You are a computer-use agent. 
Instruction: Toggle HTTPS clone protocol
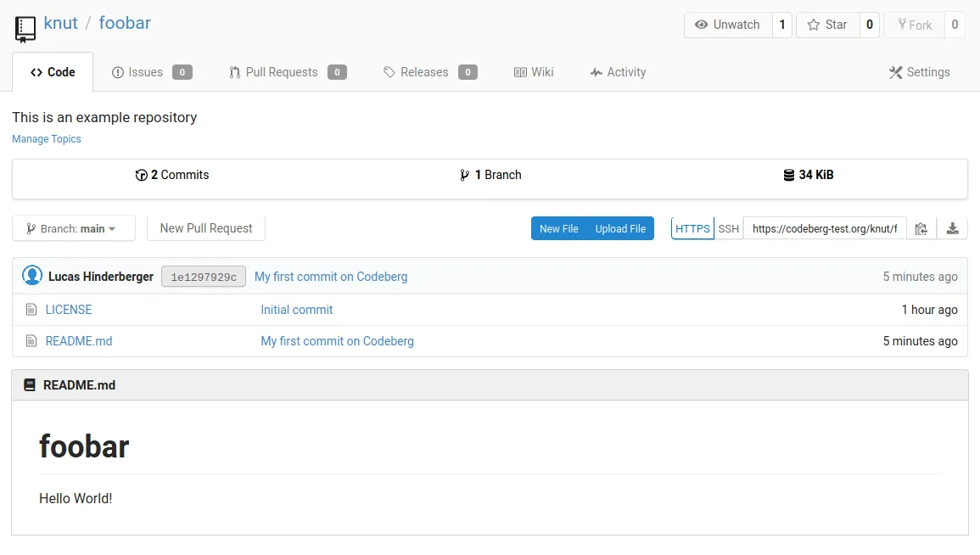click(x=692, y=227)
